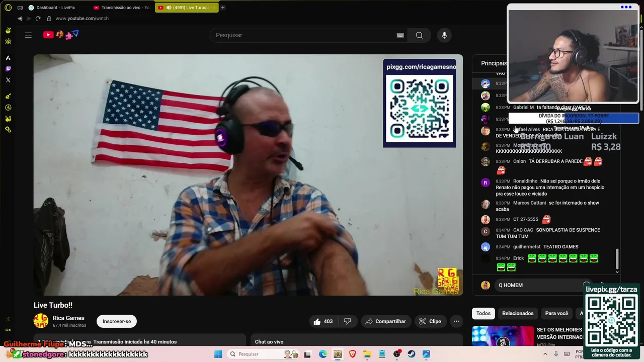Switch to Dashboard - LivePix tab
The width and height of the screenshot is (644, 362).
coord(56,8)
